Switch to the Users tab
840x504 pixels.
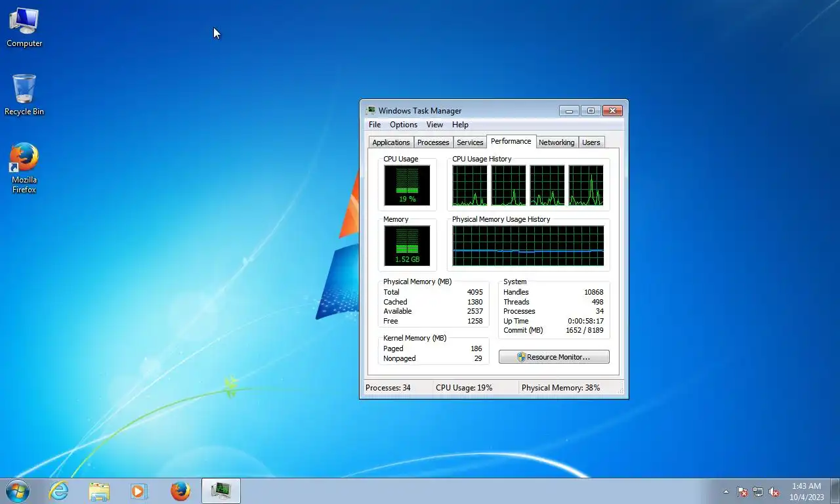click(x=591, y=142)
